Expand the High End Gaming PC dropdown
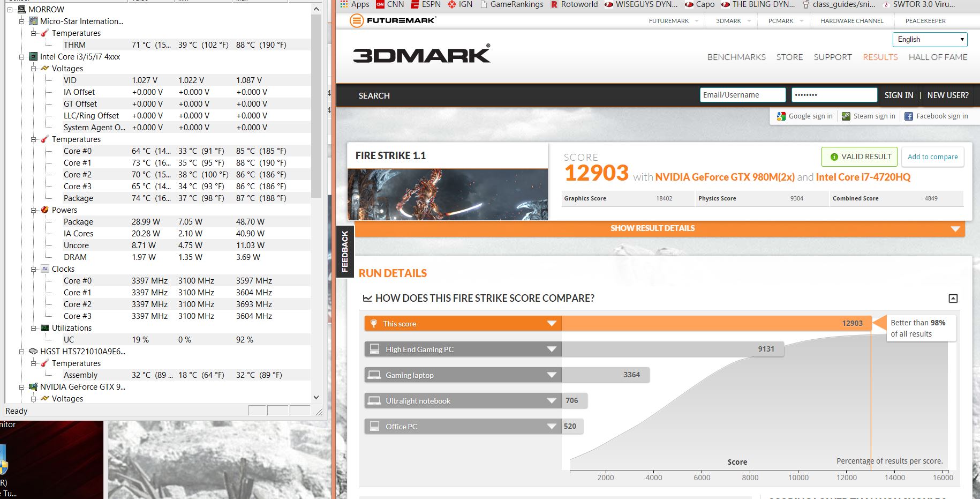 [x=552, y=349]
